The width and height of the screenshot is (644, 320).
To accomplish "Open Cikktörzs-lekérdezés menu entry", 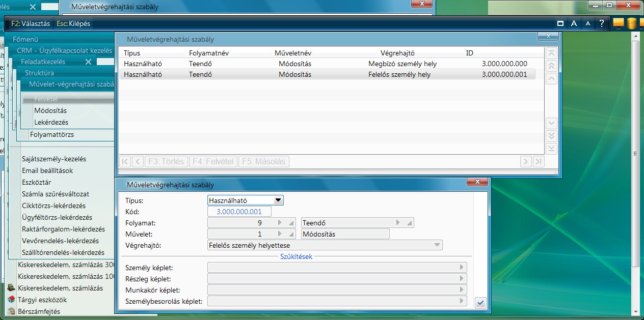I will coord(53,206).
